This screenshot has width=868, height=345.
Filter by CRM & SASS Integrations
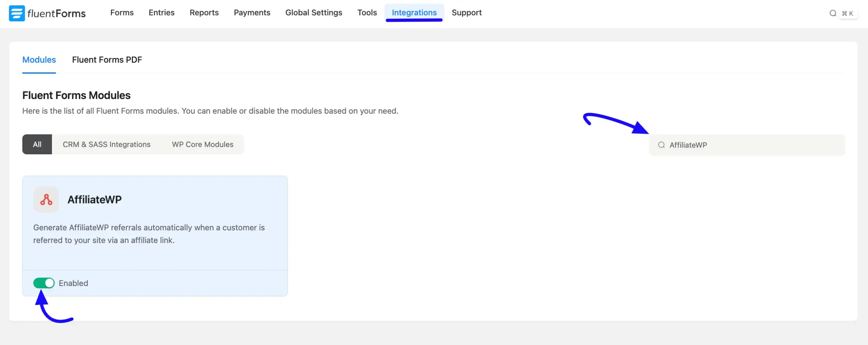pyautogui.click(x=106, y=144)
